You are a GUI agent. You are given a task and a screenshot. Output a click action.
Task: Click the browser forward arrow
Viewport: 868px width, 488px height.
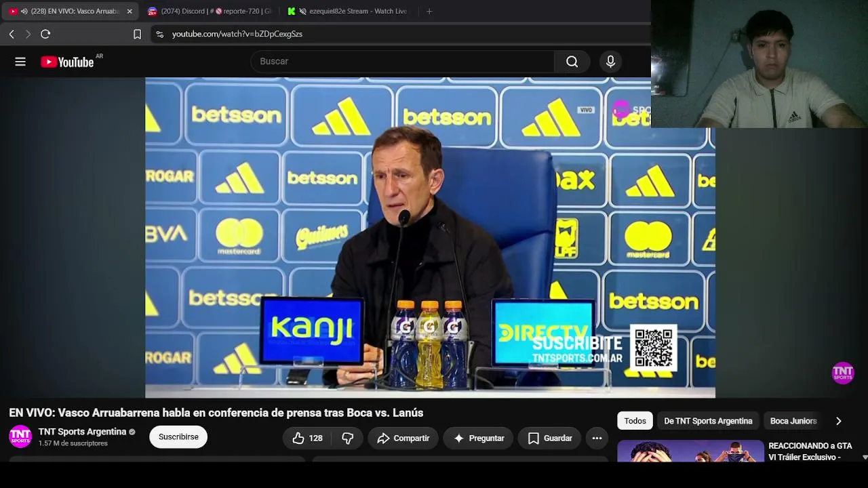click(28, 34)
